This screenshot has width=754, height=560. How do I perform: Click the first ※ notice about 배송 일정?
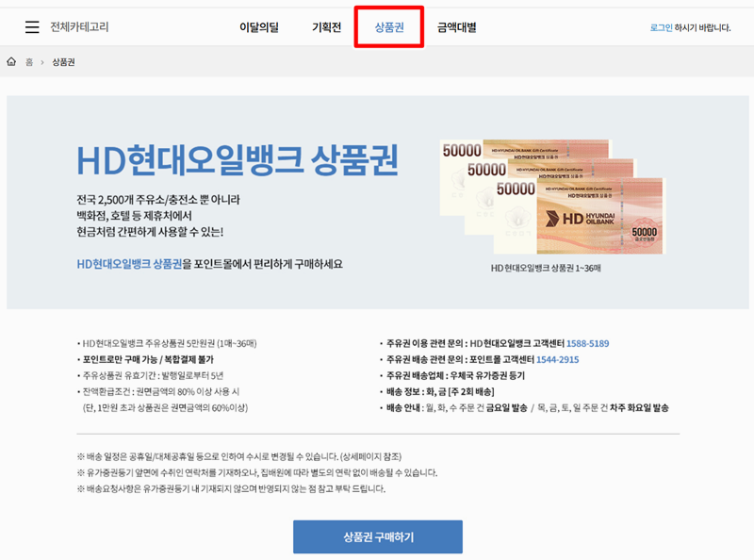coord(239,456)
